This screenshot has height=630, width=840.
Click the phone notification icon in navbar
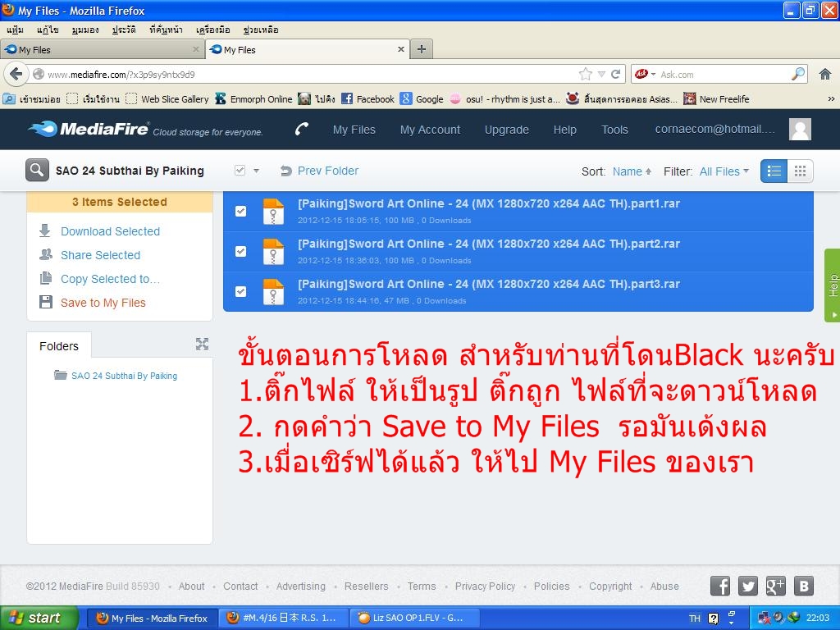click(x=302, y=129)
